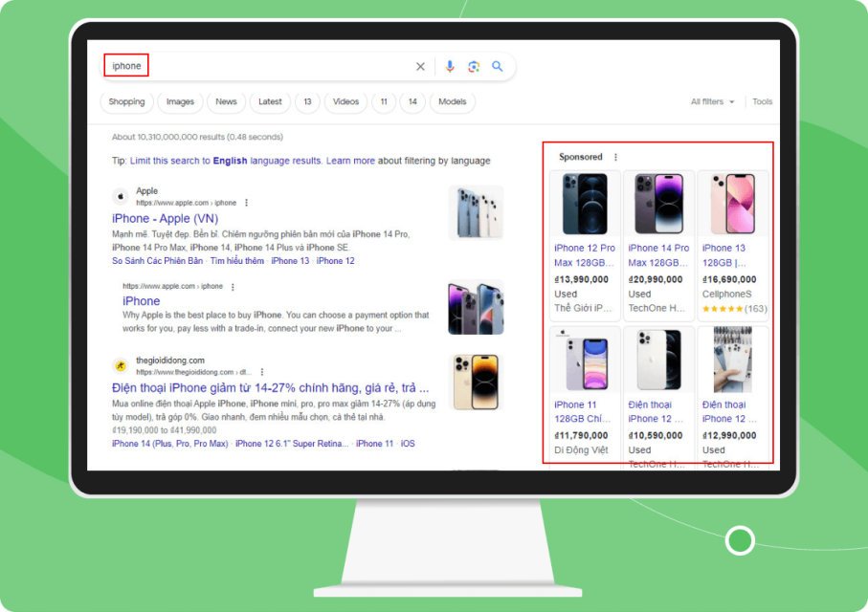This screenshot has height=612, width=868.
Task: Click the hand-held iPhone 12 image priced ₫12,990,000
Action: click(733, 360)
